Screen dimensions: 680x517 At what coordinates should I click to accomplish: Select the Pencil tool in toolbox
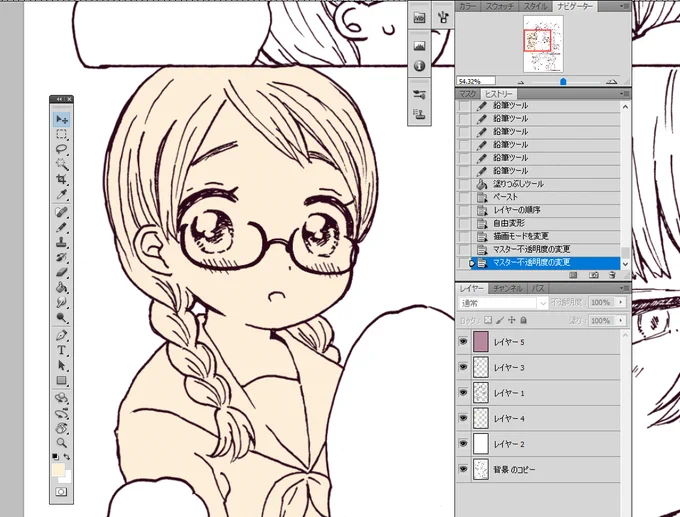[x=62, y=227]
